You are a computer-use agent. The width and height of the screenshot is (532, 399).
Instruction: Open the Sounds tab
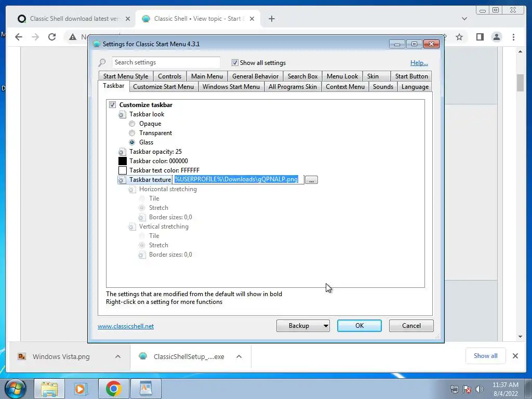tap(383, 87)
